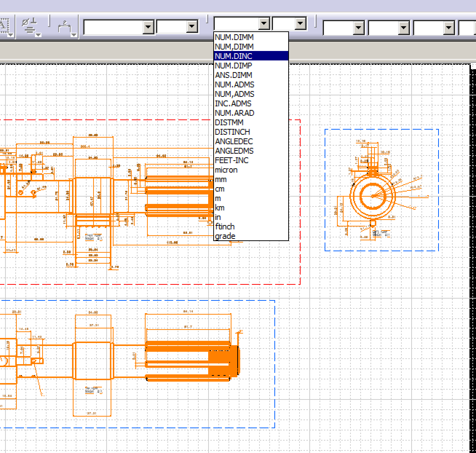Open the flyout arrow under the tolerance tool

click(x=37, y=35)
